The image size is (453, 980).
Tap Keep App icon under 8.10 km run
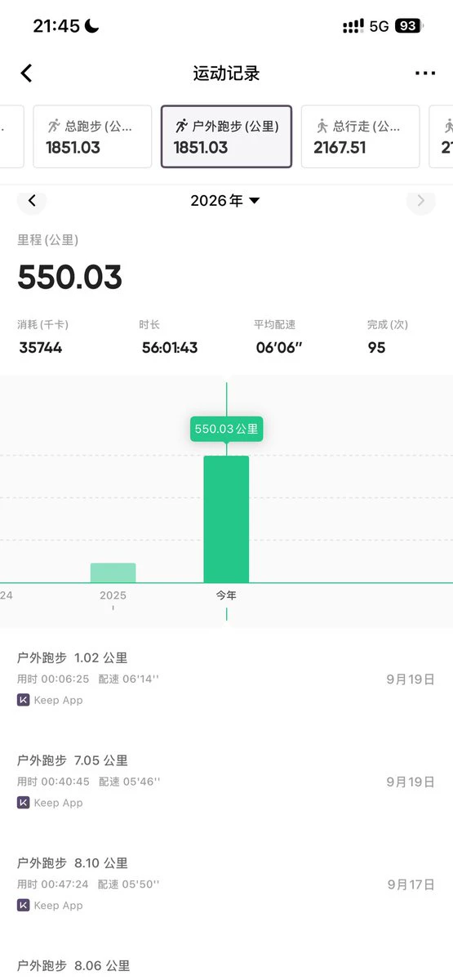[x=24, y=905]
